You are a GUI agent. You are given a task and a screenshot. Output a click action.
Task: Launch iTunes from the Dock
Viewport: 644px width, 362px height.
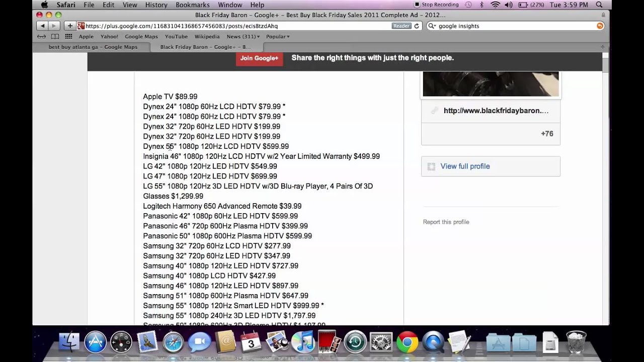[x=303, y=343]
